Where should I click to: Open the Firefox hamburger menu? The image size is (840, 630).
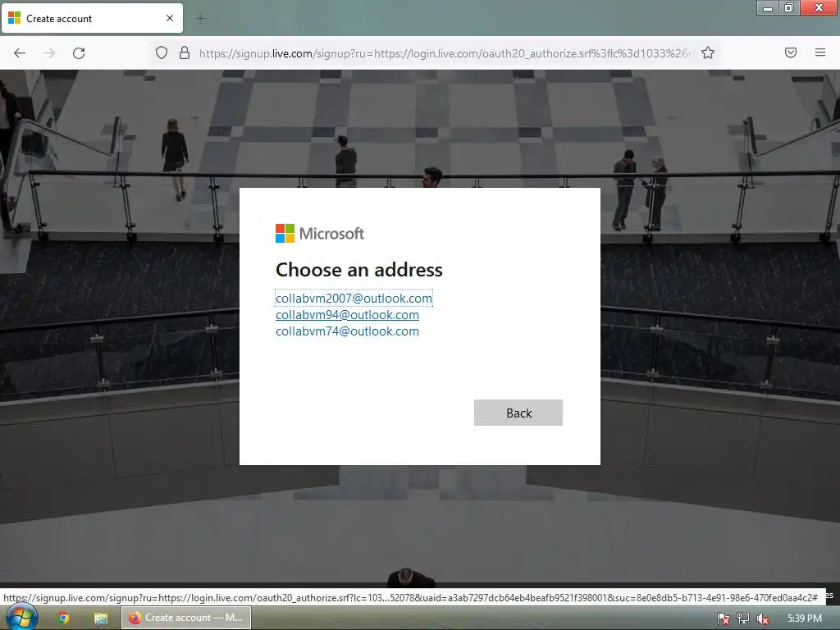(x=820, y=52)
